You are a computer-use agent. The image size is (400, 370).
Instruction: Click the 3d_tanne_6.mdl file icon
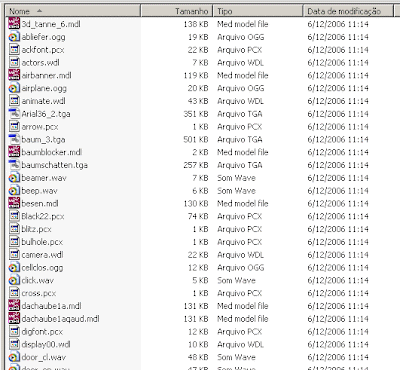(14, 24)
